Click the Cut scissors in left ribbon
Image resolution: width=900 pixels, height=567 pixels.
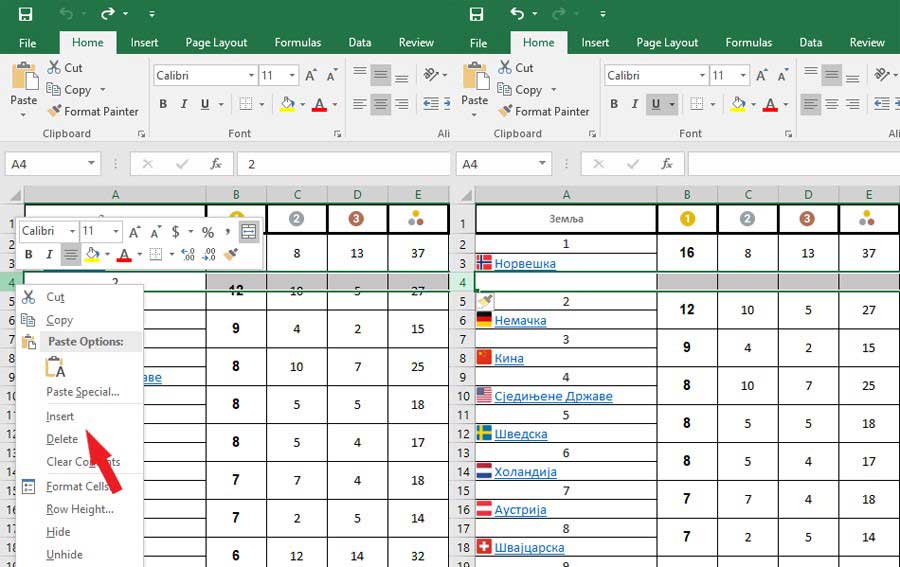(54, 67)
